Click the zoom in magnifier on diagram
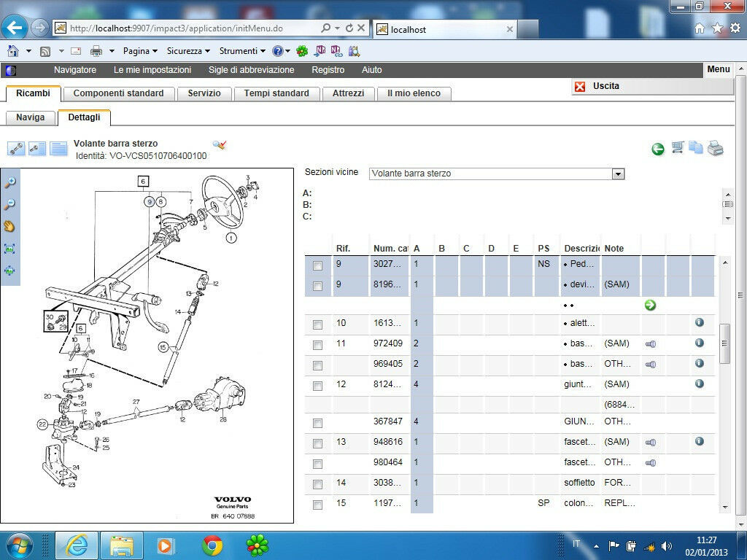This screenshot has height=560, width=747. click(x=10, y=183)
